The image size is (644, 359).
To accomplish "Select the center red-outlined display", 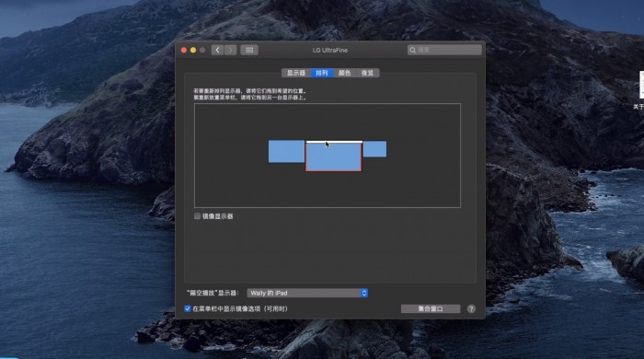I will (333, 156).
